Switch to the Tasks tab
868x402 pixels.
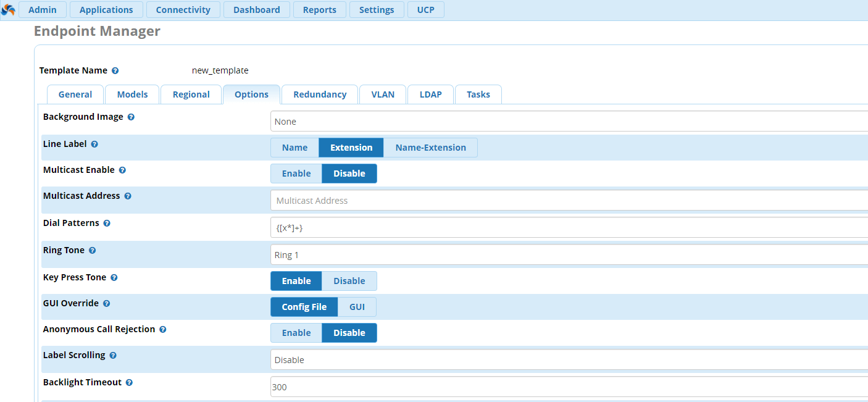[478, 94]
